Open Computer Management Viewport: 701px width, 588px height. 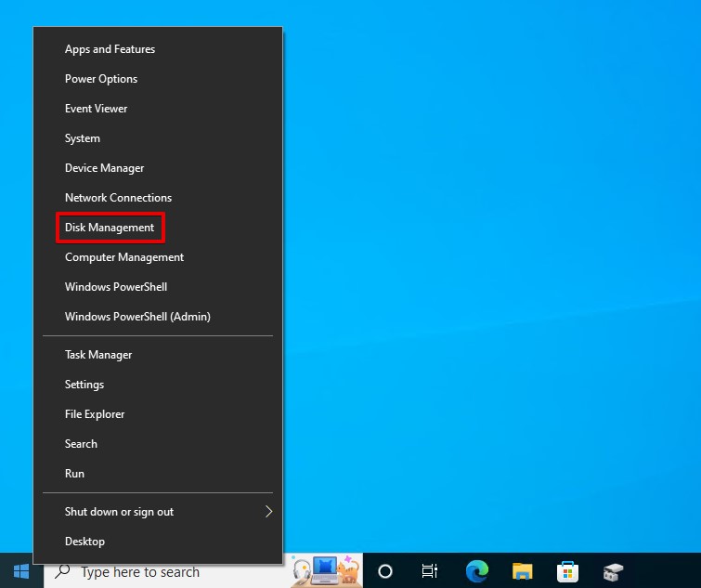pos(158,257)
